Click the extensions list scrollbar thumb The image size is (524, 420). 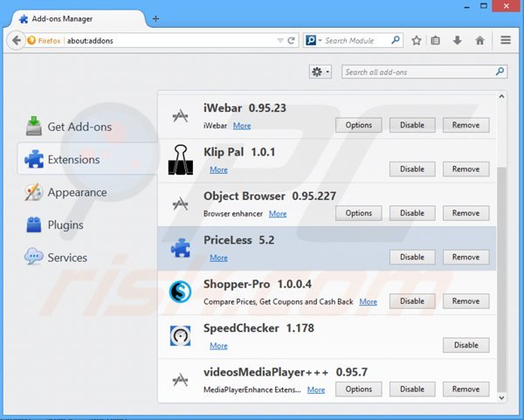(501, 279)
